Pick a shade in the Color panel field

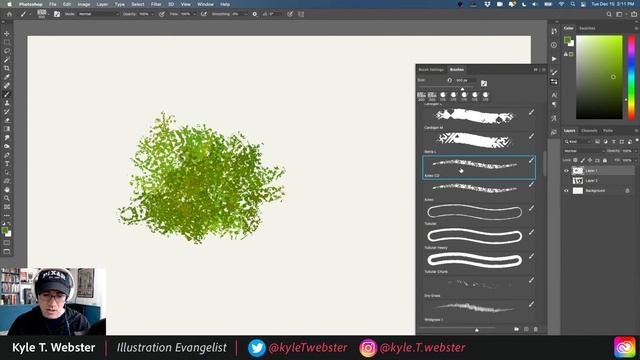coord(599,77)
